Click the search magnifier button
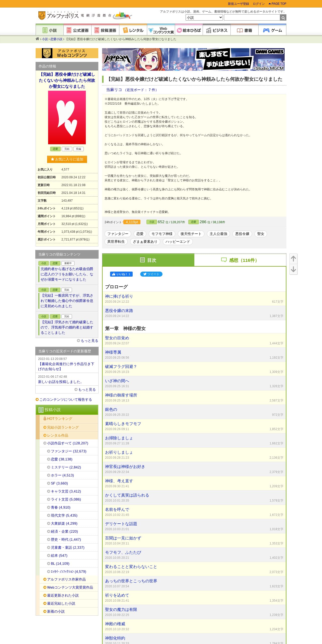The width and height of the screenshot is (322, 644). point(283,18)
